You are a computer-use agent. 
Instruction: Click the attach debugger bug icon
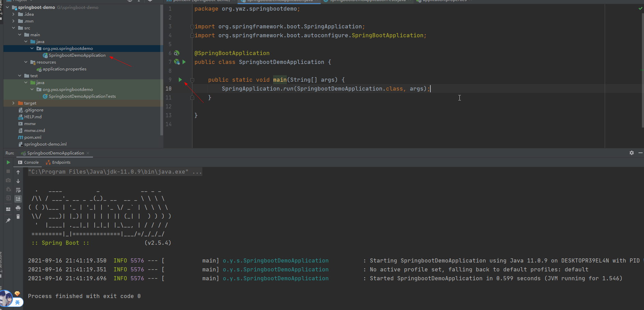[8, 189]
